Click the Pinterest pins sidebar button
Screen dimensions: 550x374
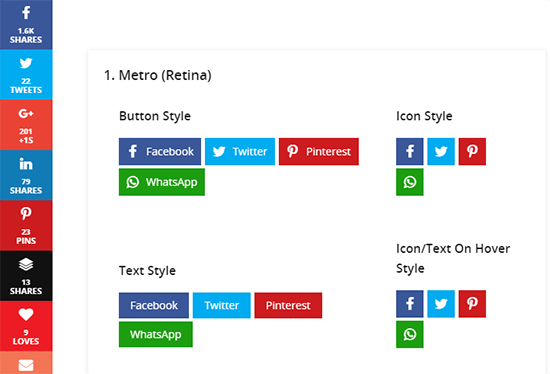pyautogui.click(x=26, y=225)
